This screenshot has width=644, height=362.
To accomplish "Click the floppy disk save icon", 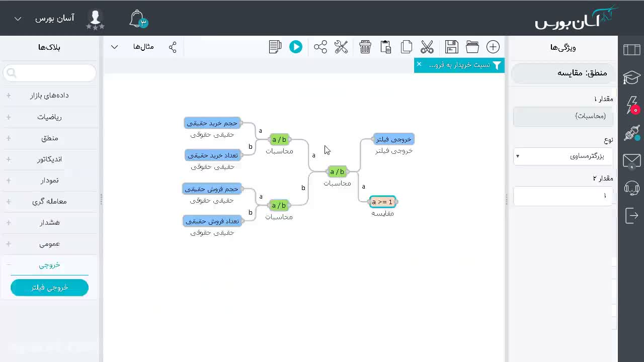I will pyautogui.click(x=452, y=47).
